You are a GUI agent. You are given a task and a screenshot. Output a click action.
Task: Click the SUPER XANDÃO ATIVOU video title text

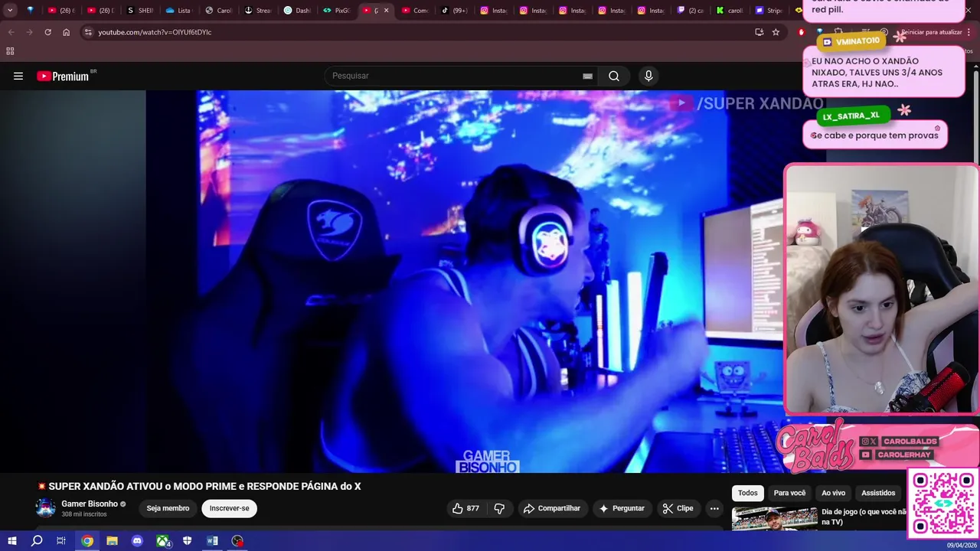pos(204,487)
